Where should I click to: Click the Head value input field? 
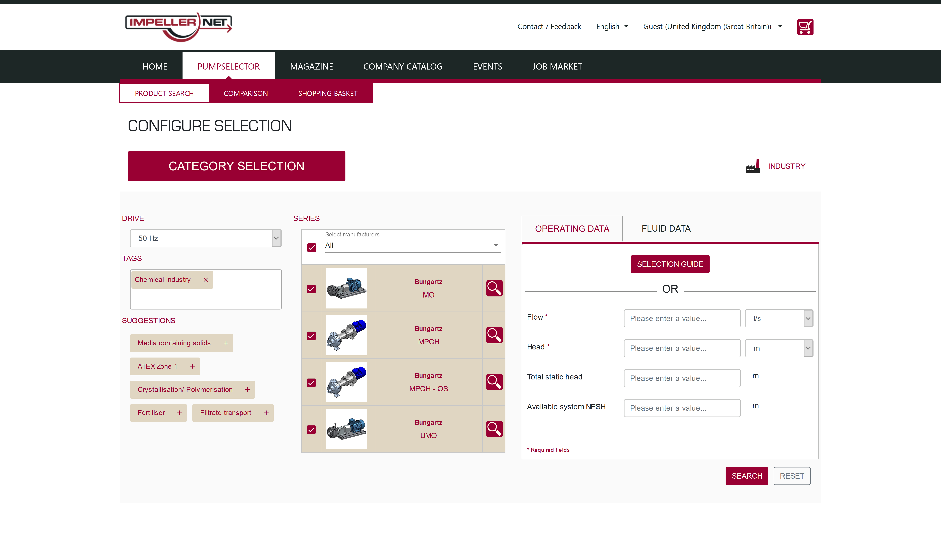(682, 348)
